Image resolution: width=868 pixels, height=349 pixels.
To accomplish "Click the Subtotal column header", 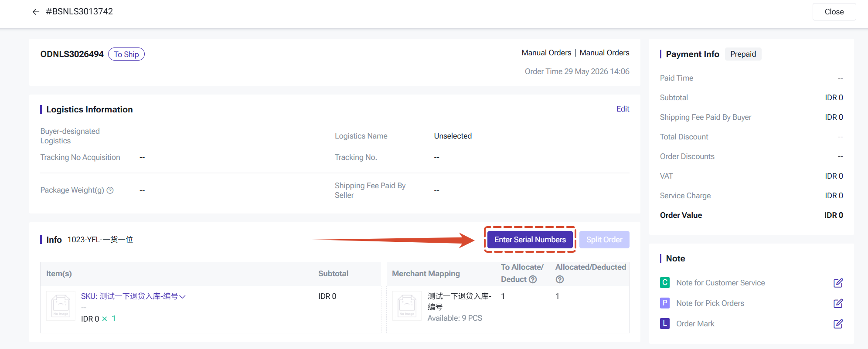I will pos(333,274).
